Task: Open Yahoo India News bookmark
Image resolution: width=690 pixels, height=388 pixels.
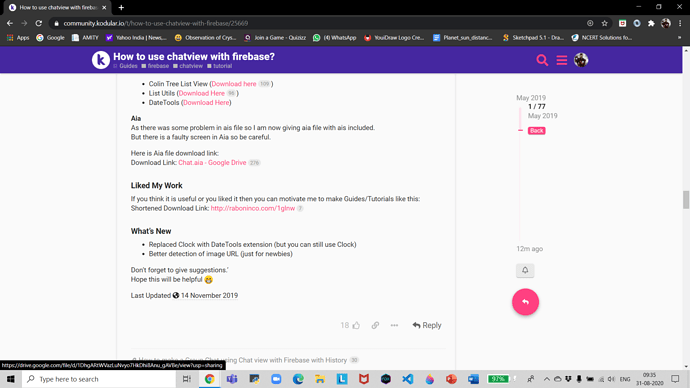Action: [136, 38]
